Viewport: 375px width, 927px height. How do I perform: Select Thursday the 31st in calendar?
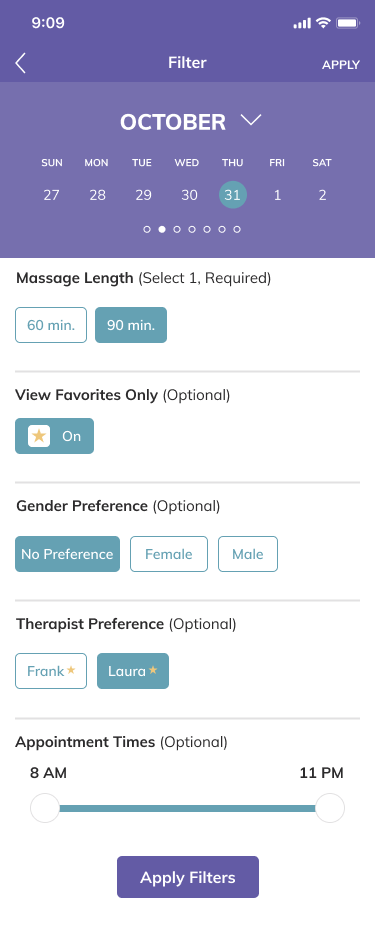[x=233, y=195]
